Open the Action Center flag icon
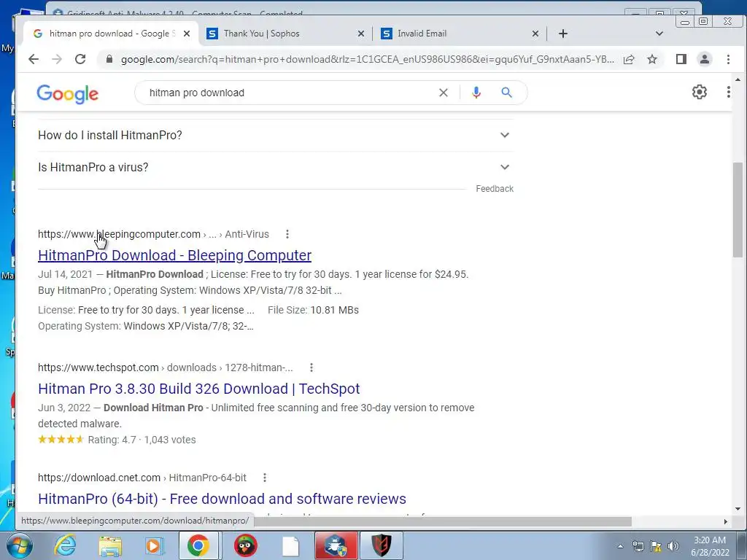The width and height of the screenshot is (747, 560). [656, 546]
